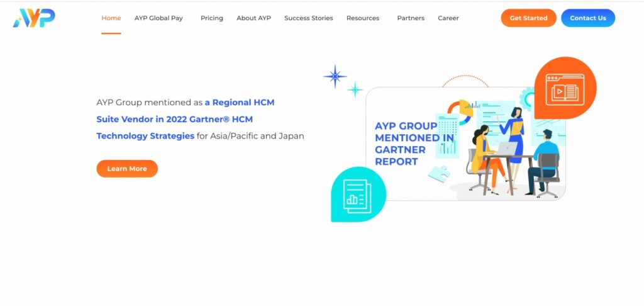Open the Home nav item
This screenshot has height=306, width=644.
tap(111, 18)
